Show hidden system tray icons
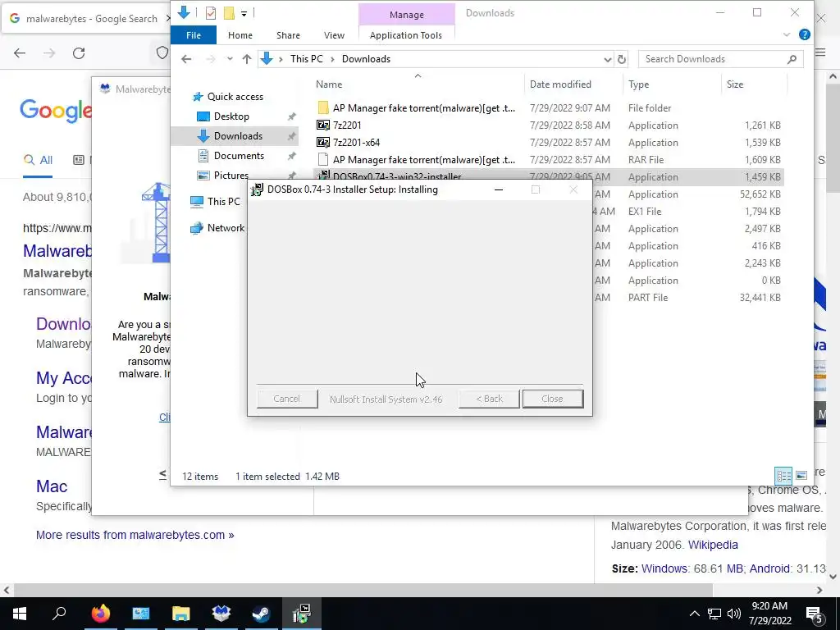The height and width of the screenshot is (630, 840). [694, 614]
